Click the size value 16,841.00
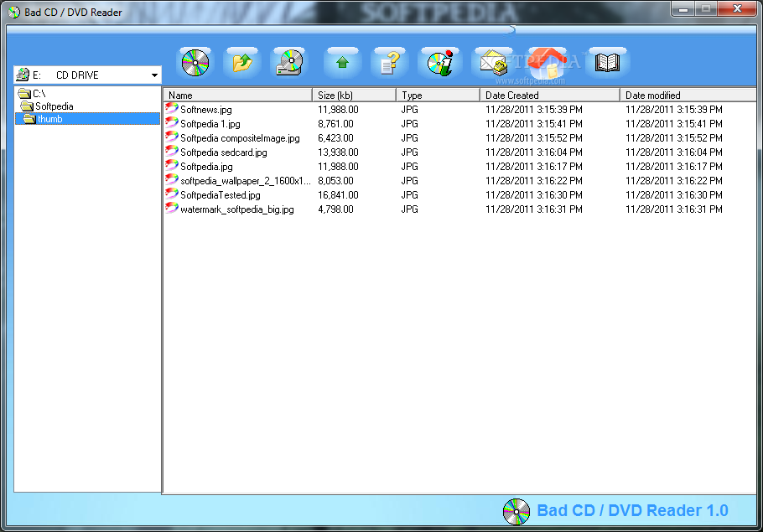The width and height of the screenshot is (763, 532). pyautogui.click(x=338, y=195)
